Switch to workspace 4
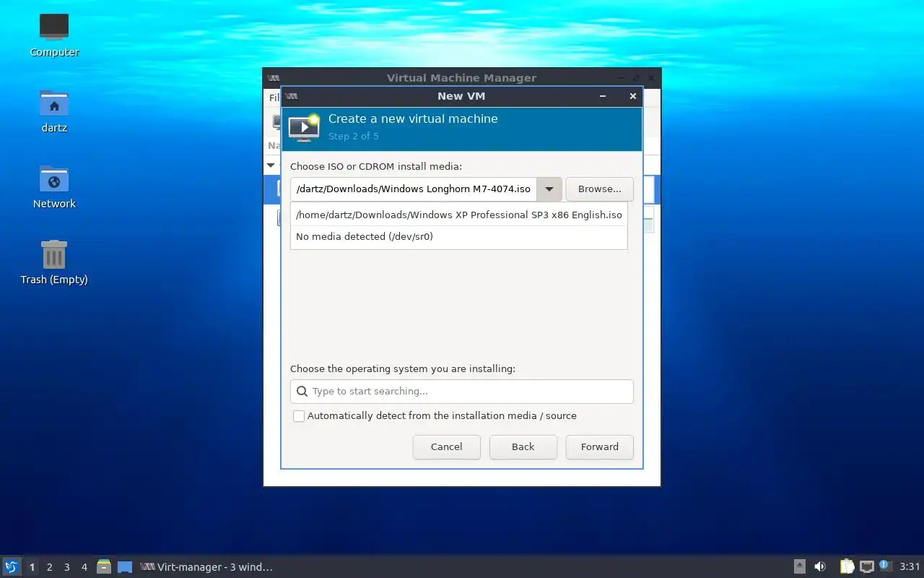This screenshot has height=578, width=924. [x=84, y=567]
